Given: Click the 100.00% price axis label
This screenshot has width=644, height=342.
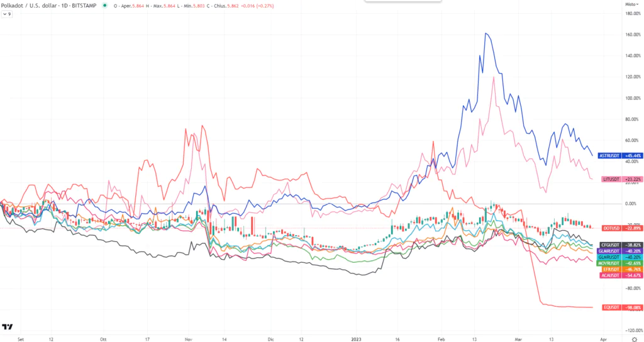Looking at the screenshot, I should [x=633, y=98].
